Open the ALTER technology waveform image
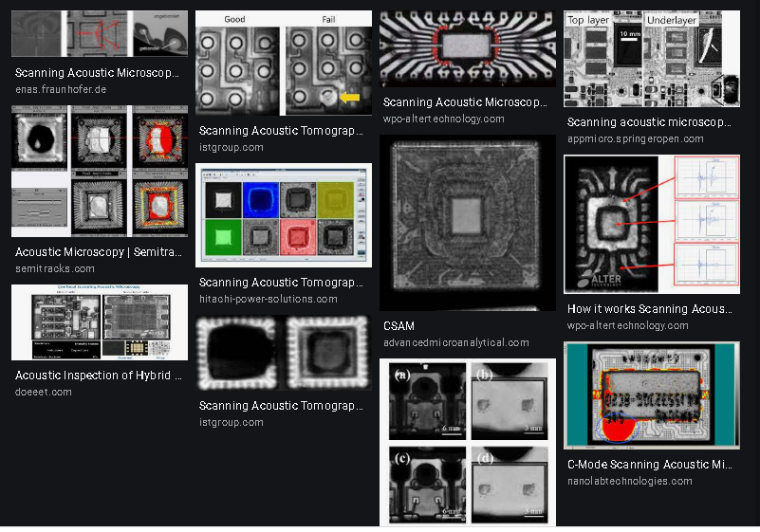760x532 pixels. coord(652,225)
